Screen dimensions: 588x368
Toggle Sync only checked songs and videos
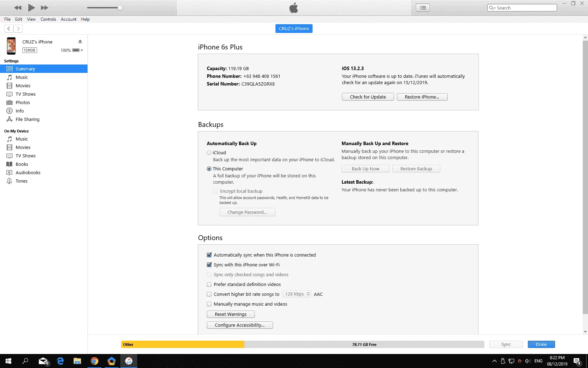pyautogui.click(x=209, y=274)
